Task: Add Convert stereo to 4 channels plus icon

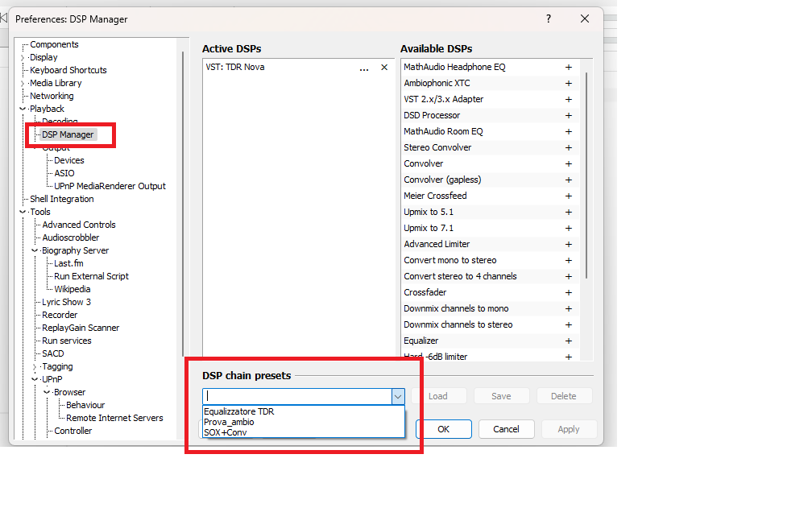Action: (568, 276)
